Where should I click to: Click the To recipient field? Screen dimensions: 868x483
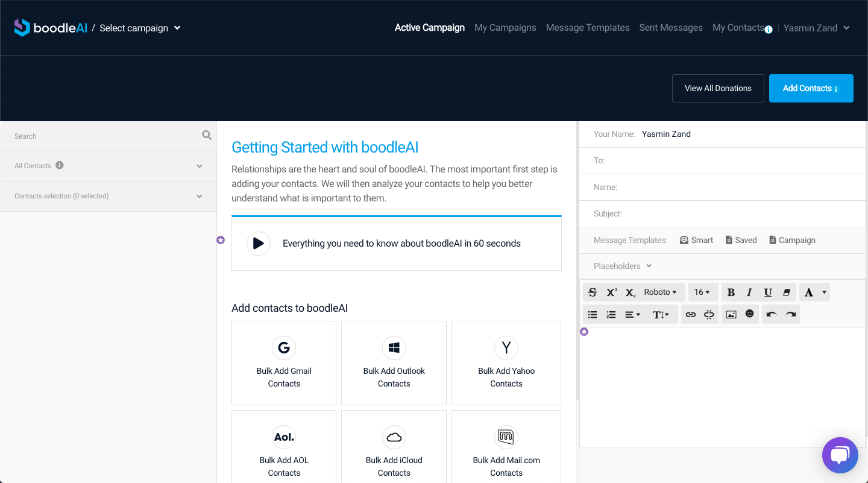pos(722,160)
